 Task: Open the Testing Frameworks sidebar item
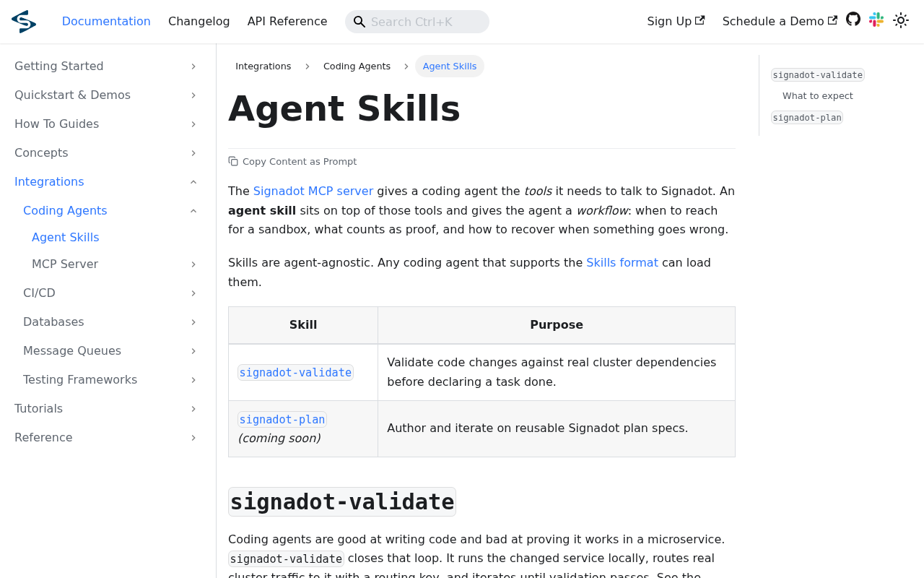coord(80,380)
